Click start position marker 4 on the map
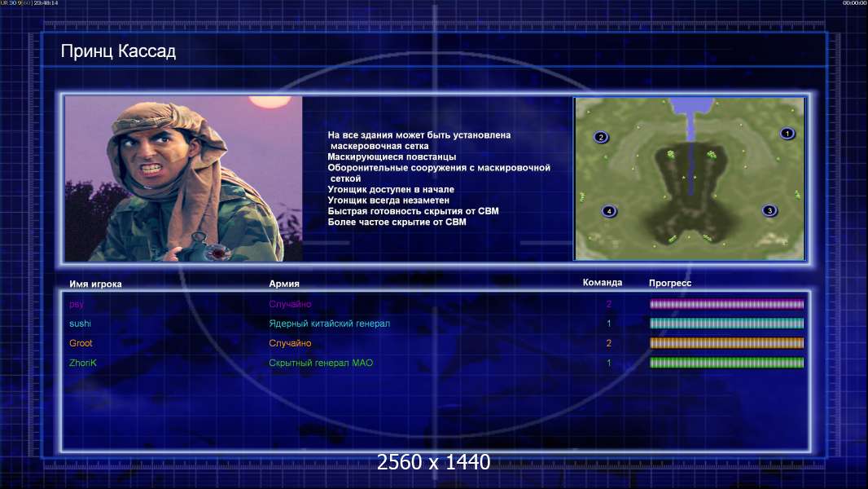This screenshot has width=868, height=489. [608, 211]
